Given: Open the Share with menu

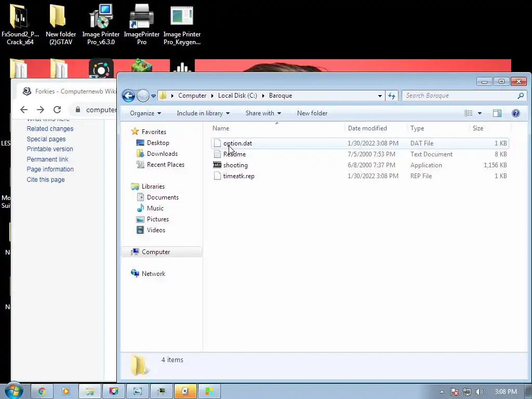Looking at the screenshot, I should (263, 113).
